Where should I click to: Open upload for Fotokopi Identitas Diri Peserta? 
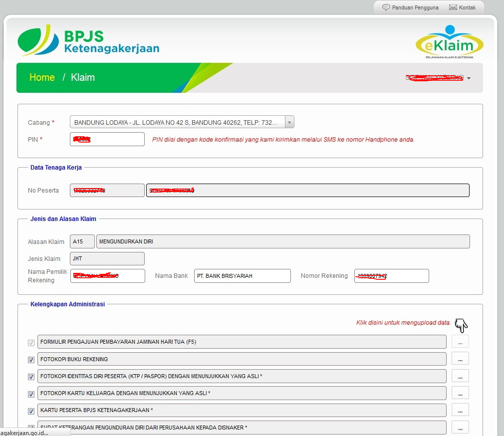click(460, 376)
